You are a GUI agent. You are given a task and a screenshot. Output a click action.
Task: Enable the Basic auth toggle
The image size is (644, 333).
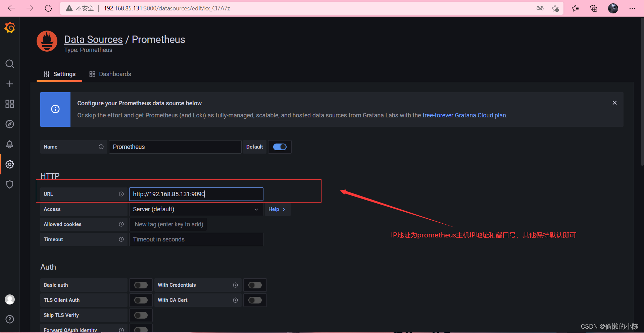tap(141, 285)
